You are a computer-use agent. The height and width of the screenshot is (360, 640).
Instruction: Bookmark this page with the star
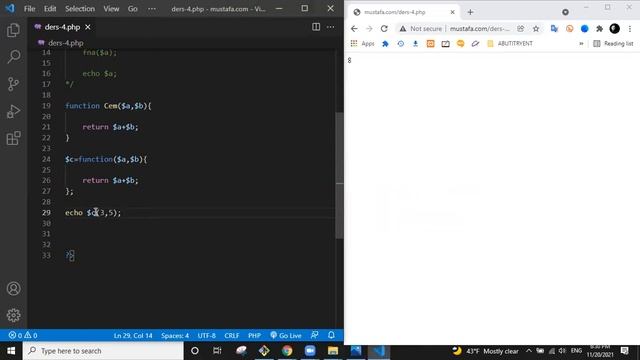tap(536, 29)
